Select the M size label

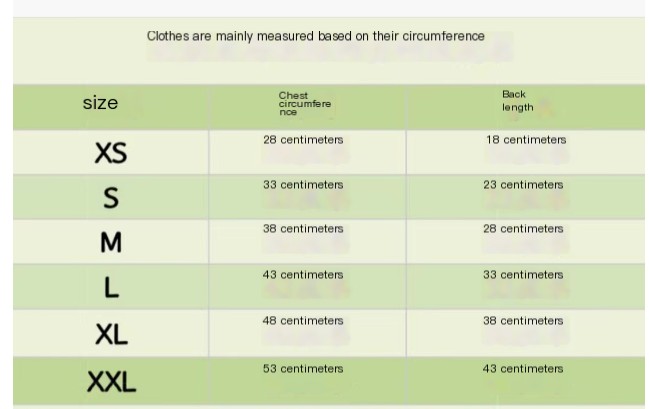click(x=111, y=242)
